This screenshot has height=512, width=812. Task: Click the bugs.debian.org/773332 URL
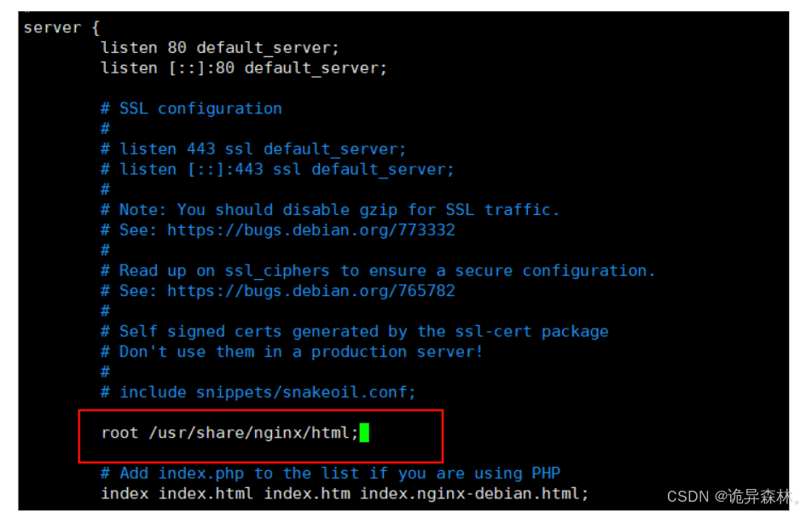tap(310, 230)
